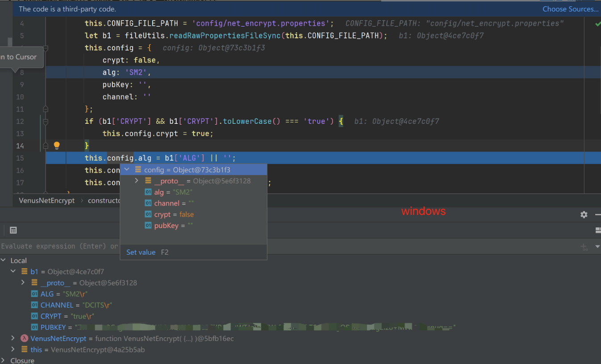The width and height of the screenshot is (601, 364).
Task: Click field icon beside PUBKEY variable
Action: point(34,327)
